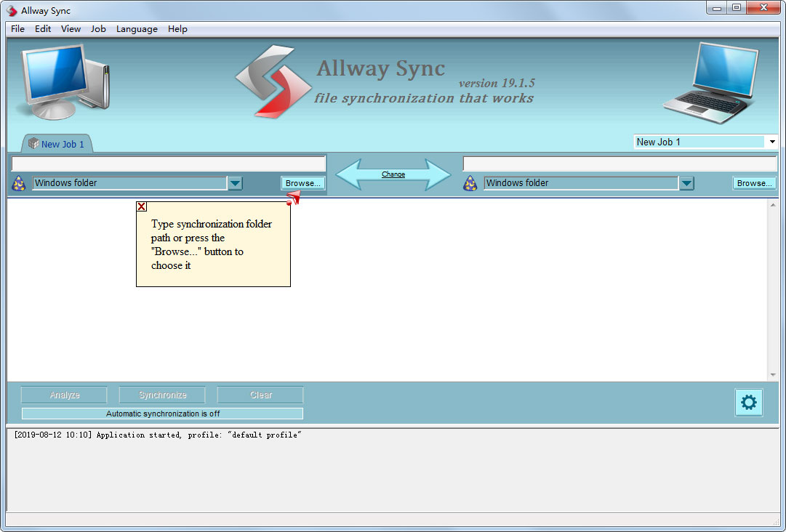Open the New Job 1 job selector dropdown
Image resolution: width=786 pixels, height=532 pixels.
[772, 141]
